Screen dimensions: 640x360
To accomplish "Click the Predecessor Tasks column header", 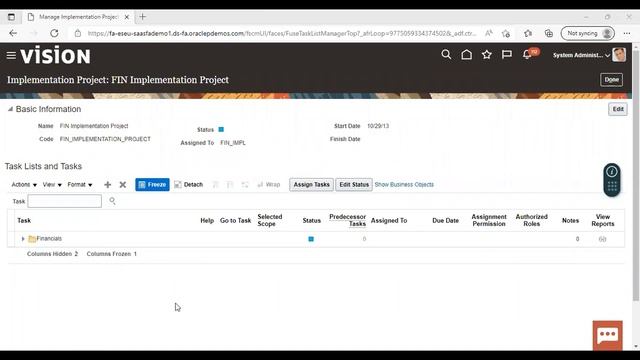I will click(347, 220).
